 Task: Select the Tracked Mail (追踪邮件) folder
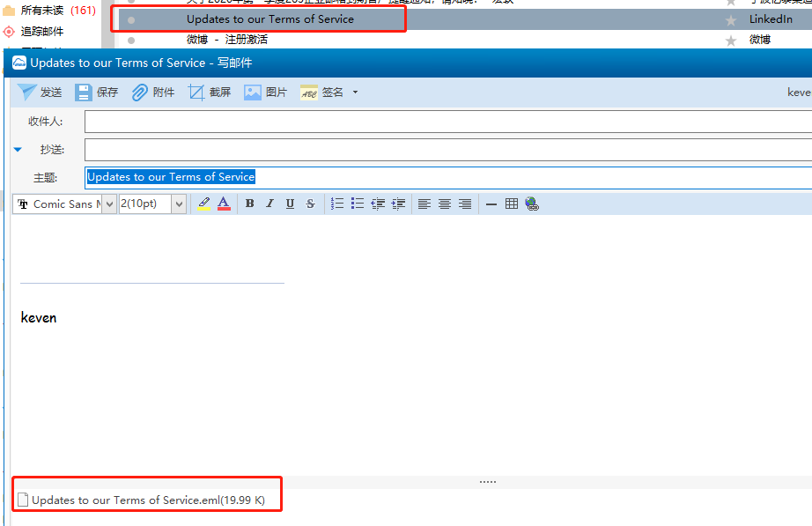click(42, 31)
